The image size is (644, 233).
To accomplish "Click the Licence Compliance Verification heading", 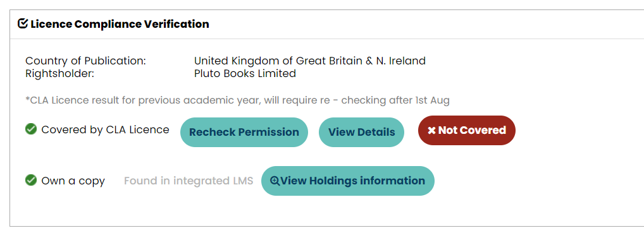I will (x=120, y=24).
